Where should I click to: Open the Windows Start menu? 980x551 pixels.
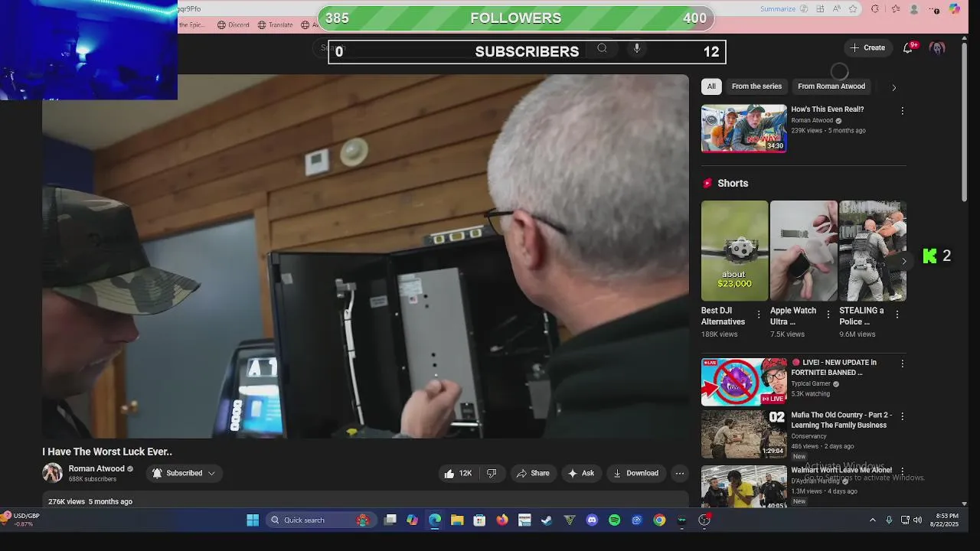[253, 520]
